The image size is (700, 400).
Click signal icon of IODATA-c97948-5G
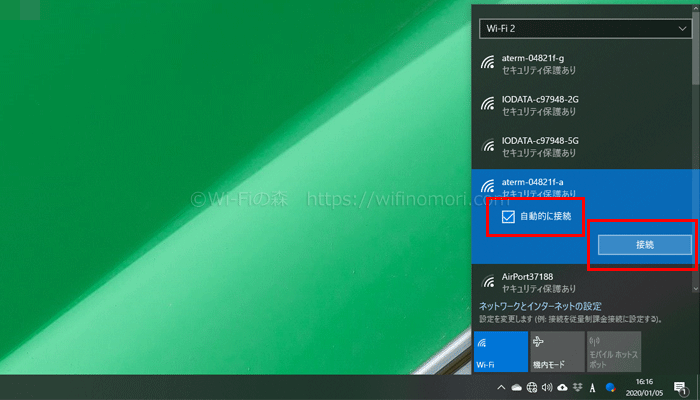[x=488, y=145]
